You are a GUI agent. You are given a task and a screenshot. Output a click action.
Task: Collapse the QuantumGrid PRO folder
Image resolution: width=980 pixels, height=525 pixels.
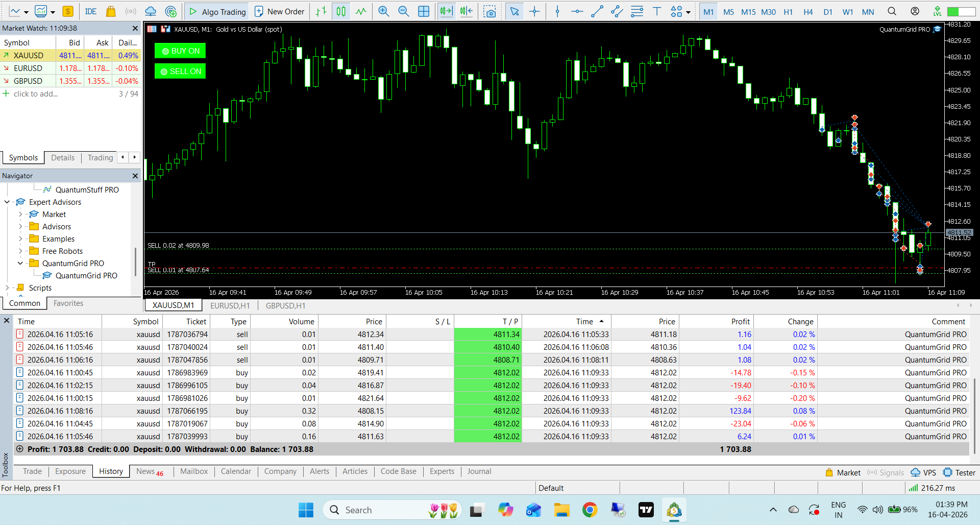20,264
